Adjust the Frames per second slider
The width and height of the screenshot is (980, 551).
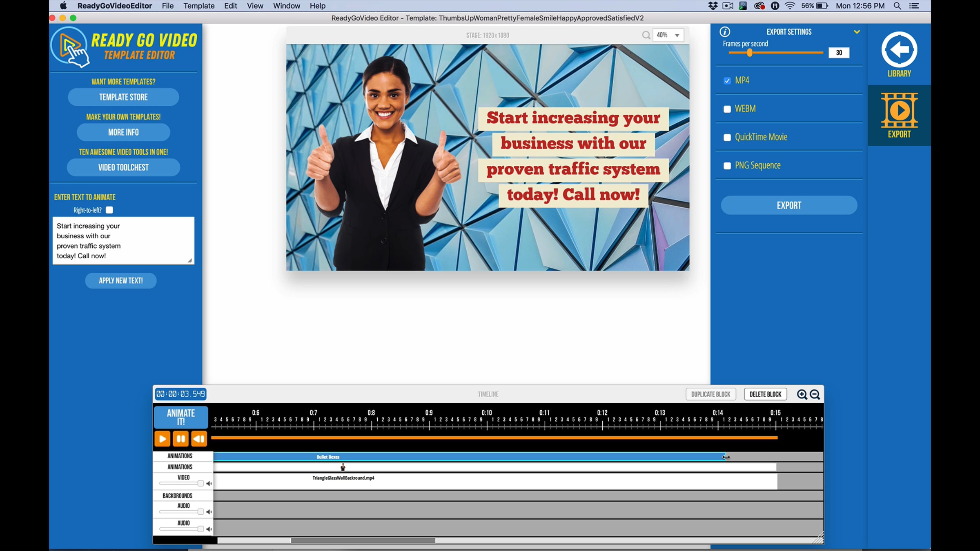pos(750,53)
